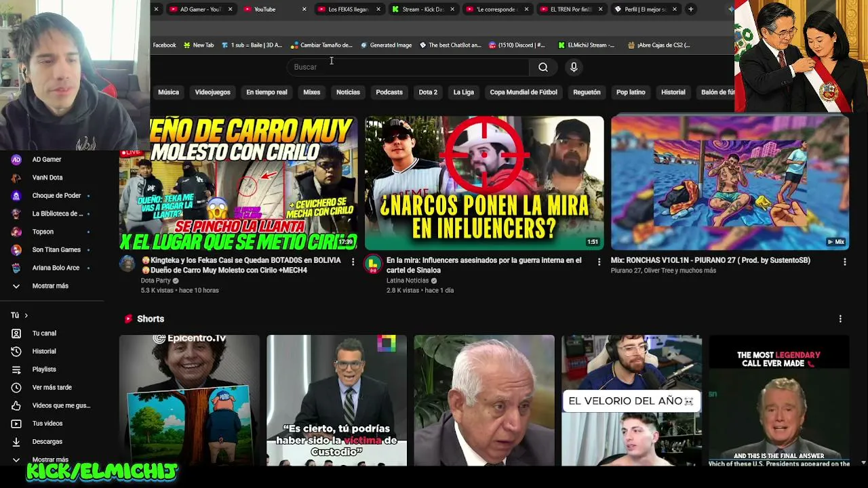The image size is (868, 488).
Task: Open the 'Most legendary call' short
Action: pos(779,401)
